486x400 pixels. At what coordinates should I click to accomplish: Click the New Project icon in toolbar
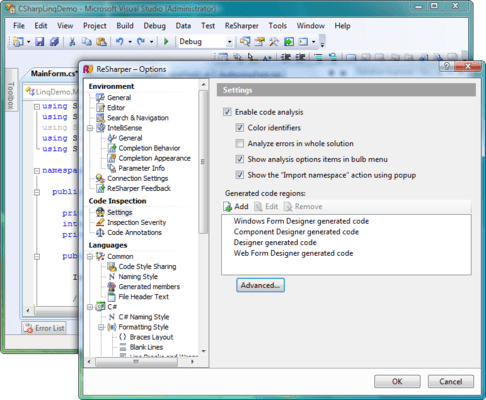pos(18,42)
